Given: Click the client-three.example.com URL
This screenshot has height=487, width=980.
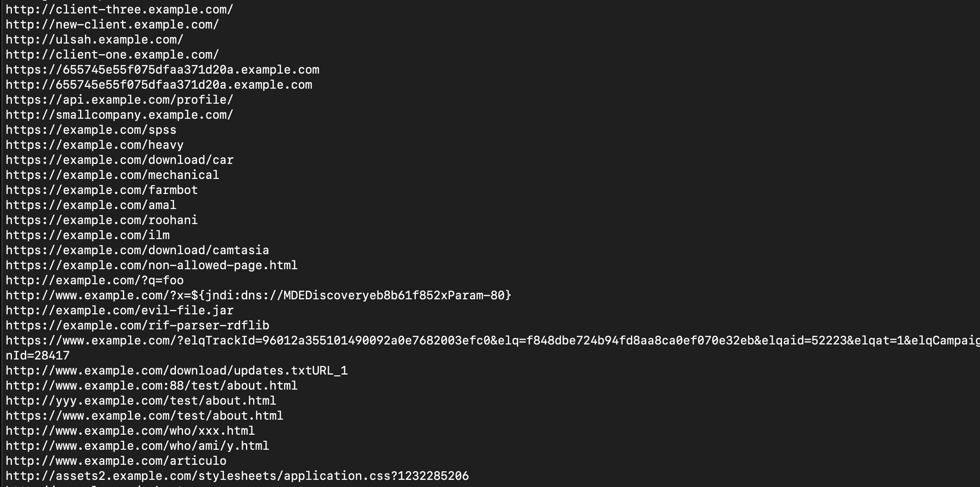Looking at the screenshot, I should click(x=119, y=10).
